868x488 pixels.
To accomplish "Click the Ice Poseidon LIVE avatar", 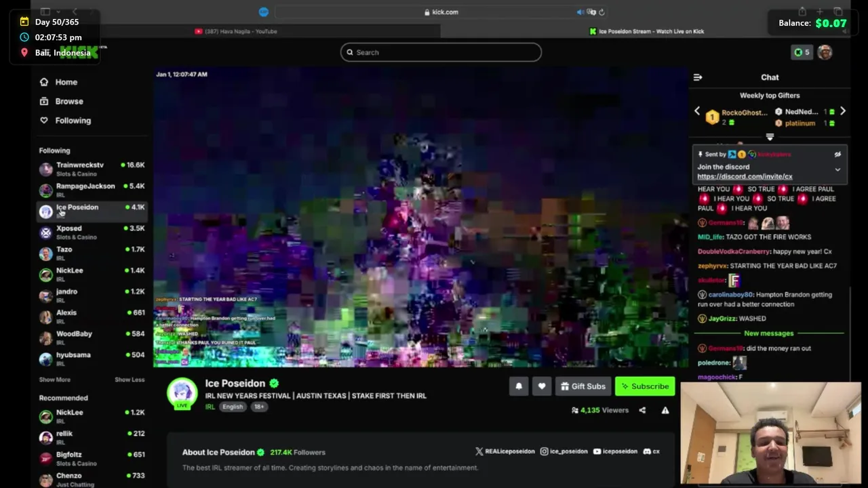I will tap(182, 393).
